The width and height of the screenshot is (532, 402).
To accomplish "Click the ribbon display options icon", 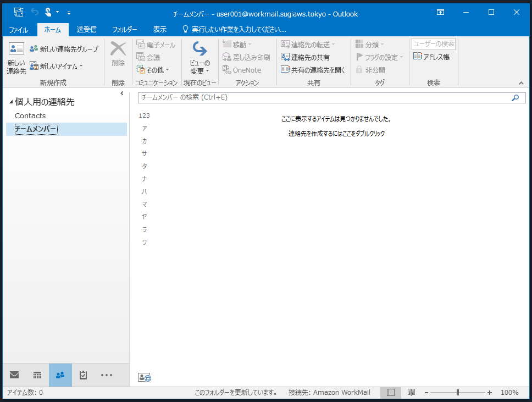I will (x=440, y=13).
